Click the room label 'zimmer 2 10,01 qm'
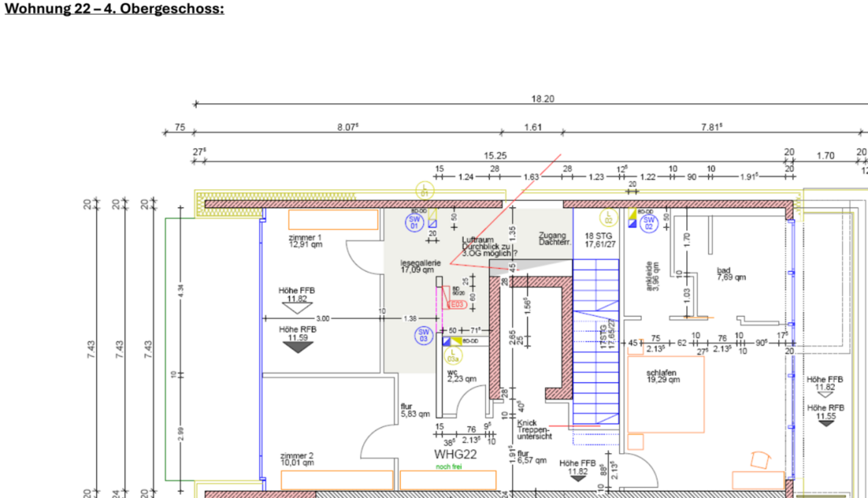 297,459
